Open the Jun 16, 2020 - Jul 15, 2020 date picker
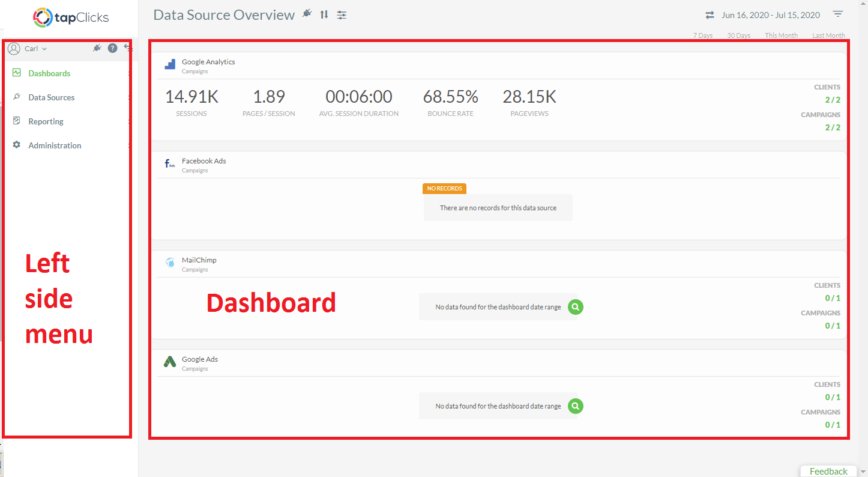868x477 pixels. tap(771, 15)
